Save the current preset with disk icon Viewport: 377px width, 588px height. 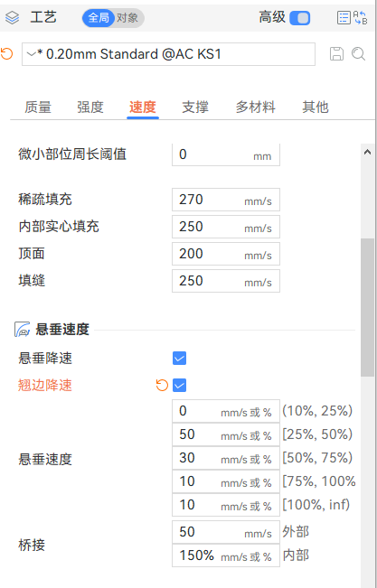pyautogui.click(x=336, y=54)
